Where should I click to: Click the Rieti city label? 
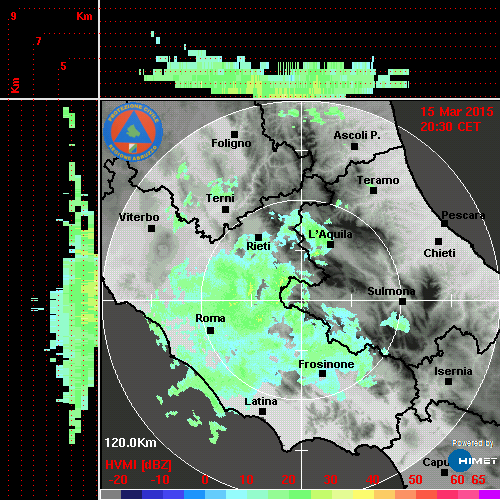(x=258, y=246)
